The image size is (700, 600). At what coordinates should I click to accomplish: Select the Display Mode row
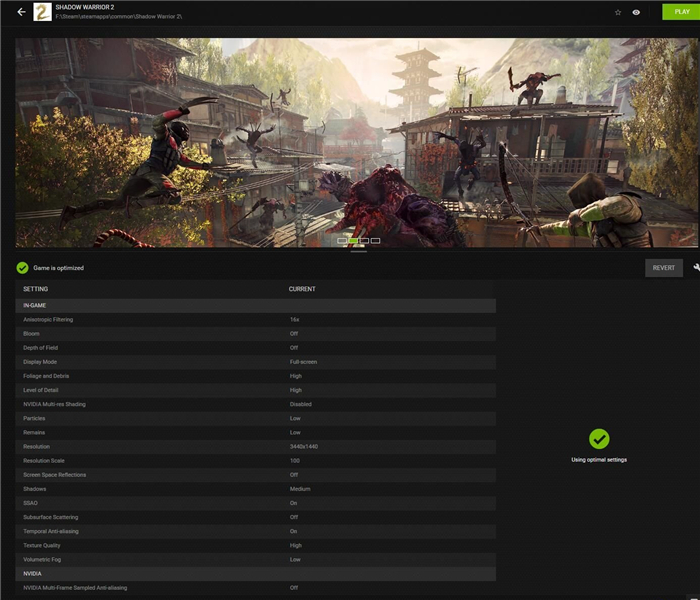click(255, 362)
